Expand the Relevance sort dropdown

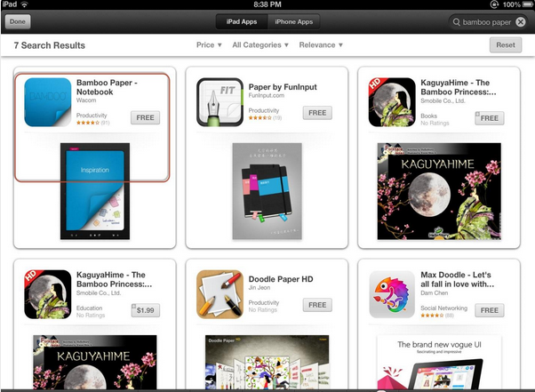point(321,45)
